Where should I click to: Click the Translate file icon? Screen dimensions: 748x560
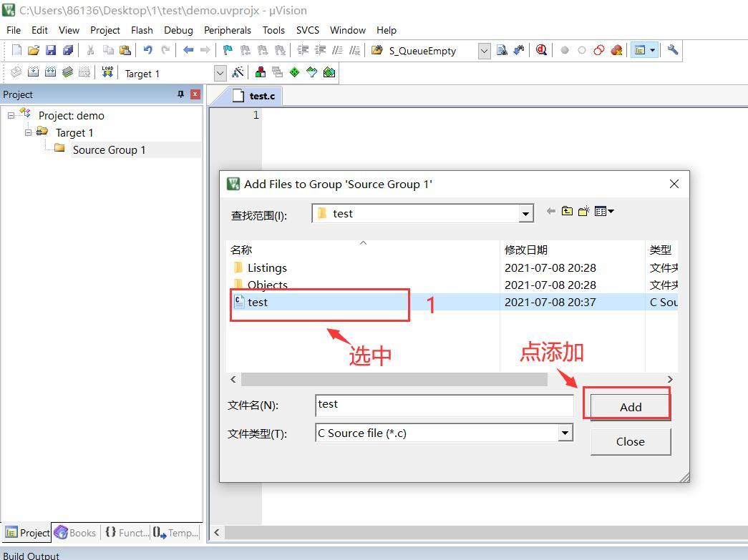click(x=16, y=72)
